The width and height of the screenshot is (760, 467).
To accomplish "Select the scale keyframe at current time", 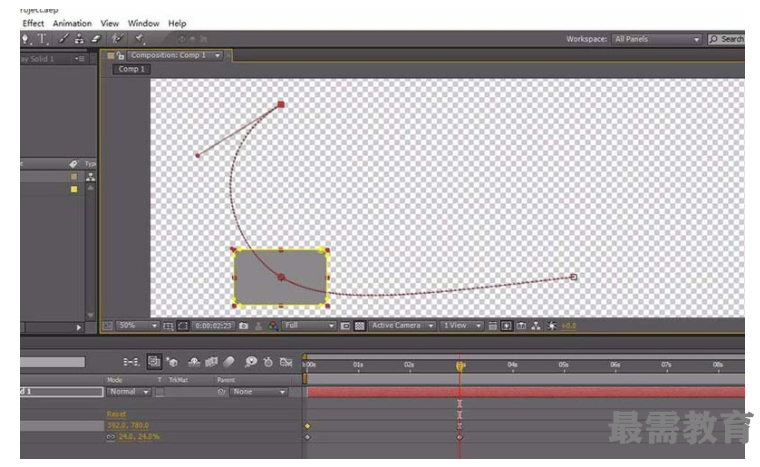I will click(x=459, y=437).
